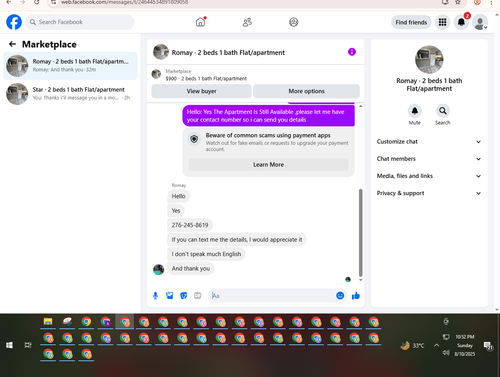Click Find friends button
The height and width of the screenshot is (377, 500).
pos(411,22)
